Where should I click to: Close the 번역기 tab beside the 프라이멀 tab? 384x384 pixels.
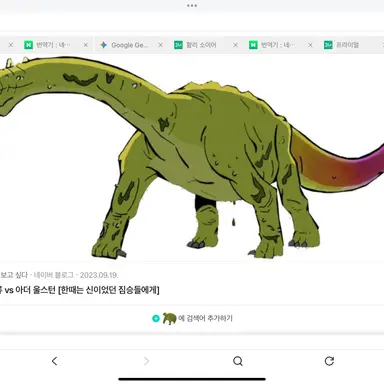pyautogui.click(x=310, y=45)
